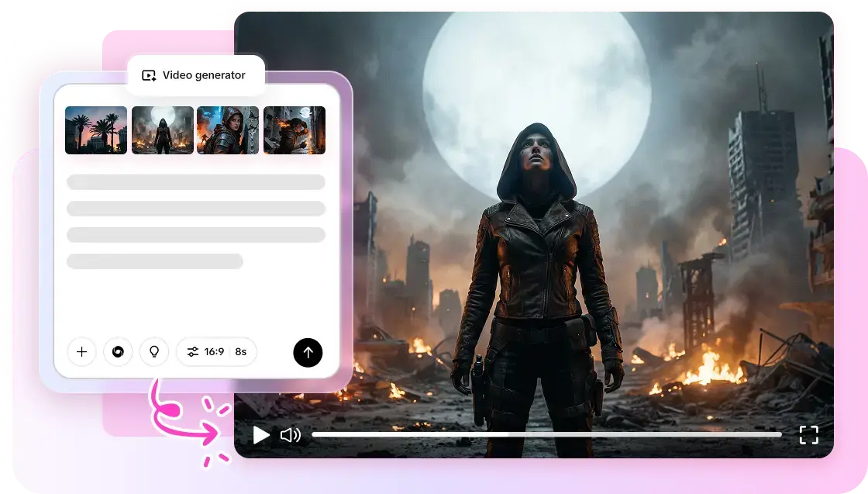Mute the video with the speaker icon
The height and width of the screenshot is (494, 868).
coord(290,435)
